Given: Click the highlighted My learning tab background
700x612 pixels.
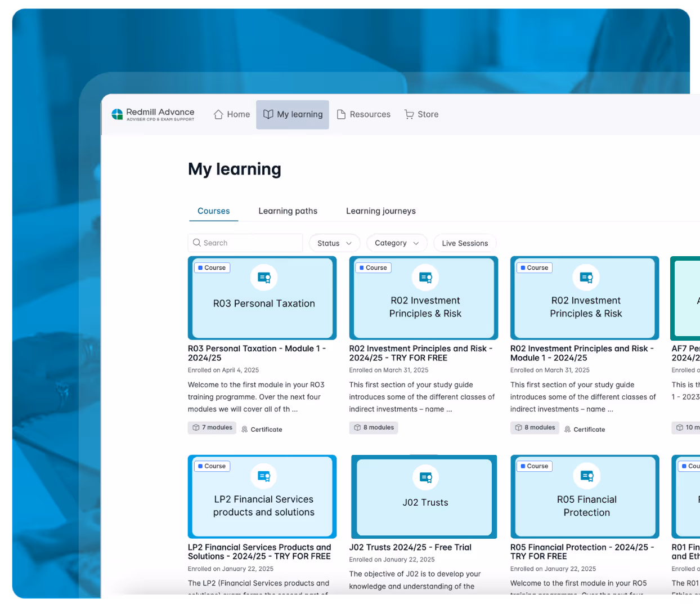Looking at the screenshot, I should [292, 114].
